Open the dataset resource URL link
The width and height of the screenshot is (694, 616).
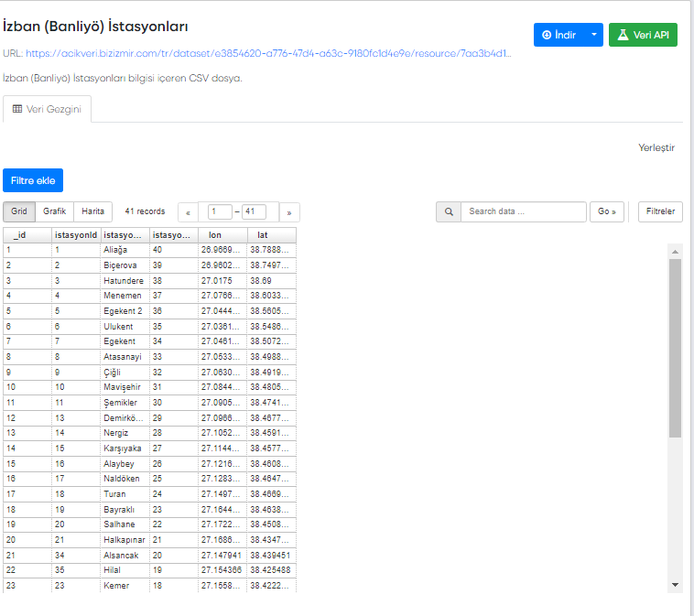coord(256,54)
